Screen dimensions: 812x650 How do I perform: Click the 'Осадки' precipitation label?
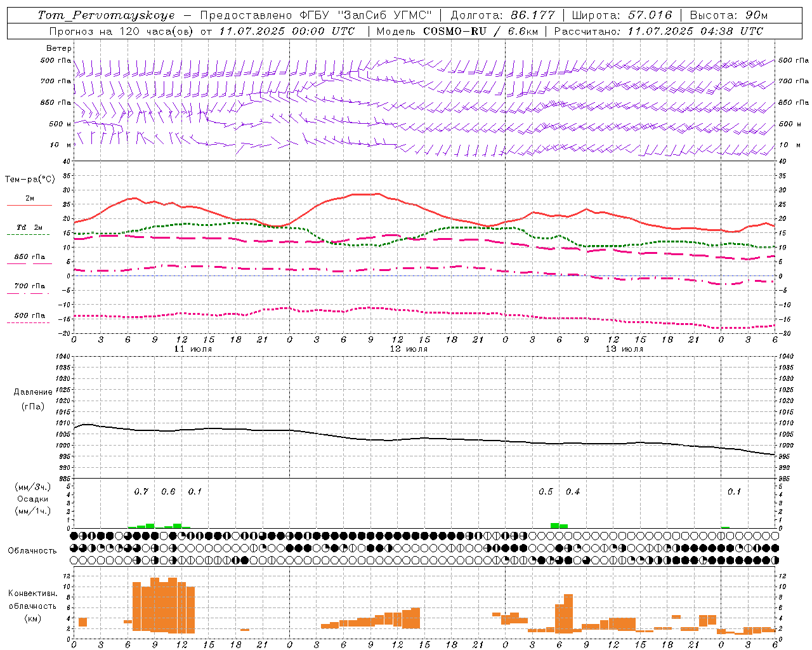point(32,499)
